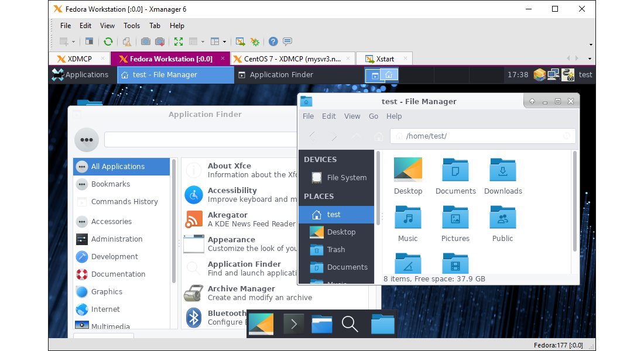Image resolution: width=644 pixels, height=351 pixels.
Task: Open terminal emulator from the dock
Action: (293, 324)
